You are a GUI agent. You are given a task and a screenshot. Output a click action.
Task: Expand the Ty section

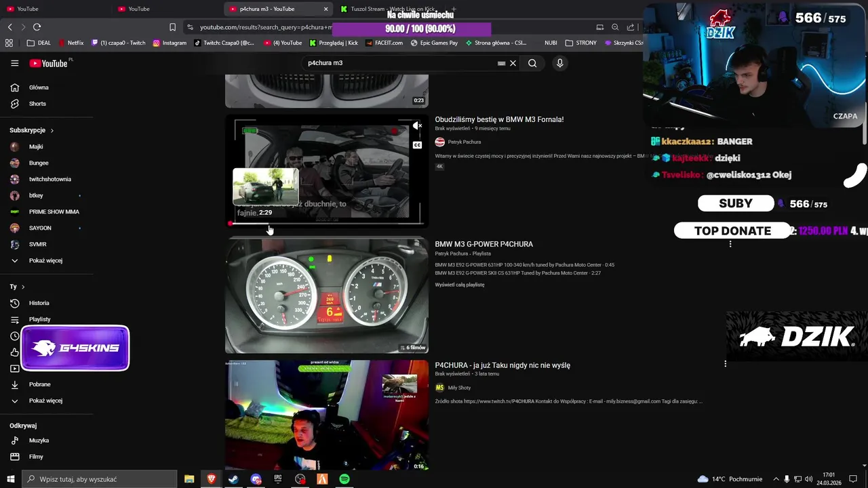17,287
